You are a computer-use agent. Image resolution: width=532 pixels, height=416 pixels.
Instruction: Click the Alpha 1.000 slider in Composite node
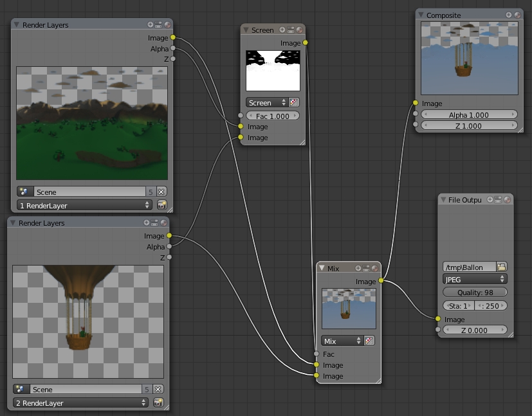pos(469,114)
